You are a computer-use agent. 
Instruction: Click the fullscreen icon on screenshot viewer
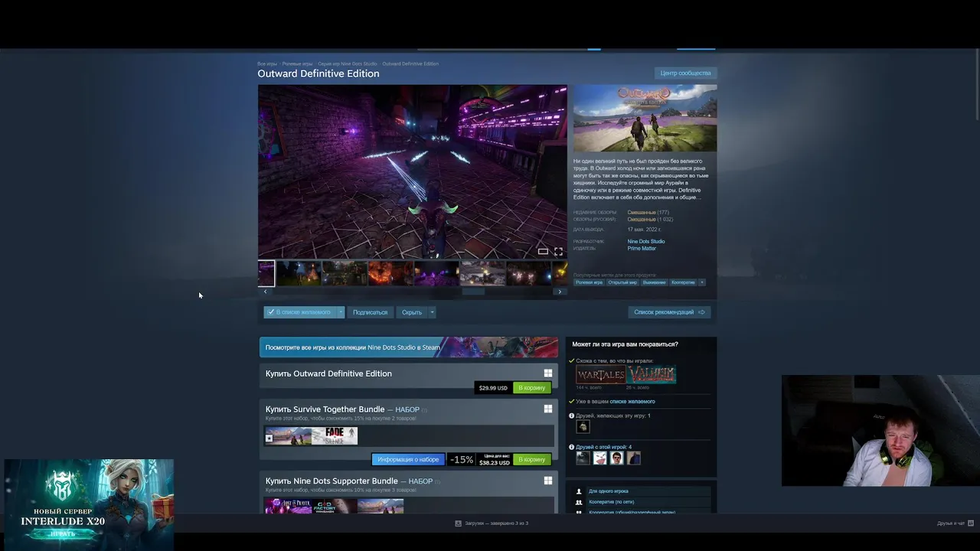point(558,251)
